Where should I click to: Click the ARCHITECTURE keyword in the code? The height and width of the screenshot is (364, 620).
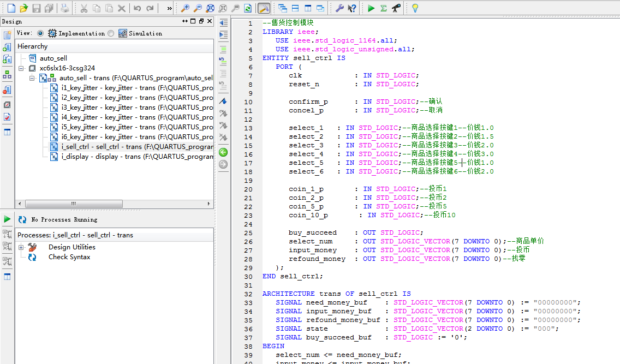[288, 294]
